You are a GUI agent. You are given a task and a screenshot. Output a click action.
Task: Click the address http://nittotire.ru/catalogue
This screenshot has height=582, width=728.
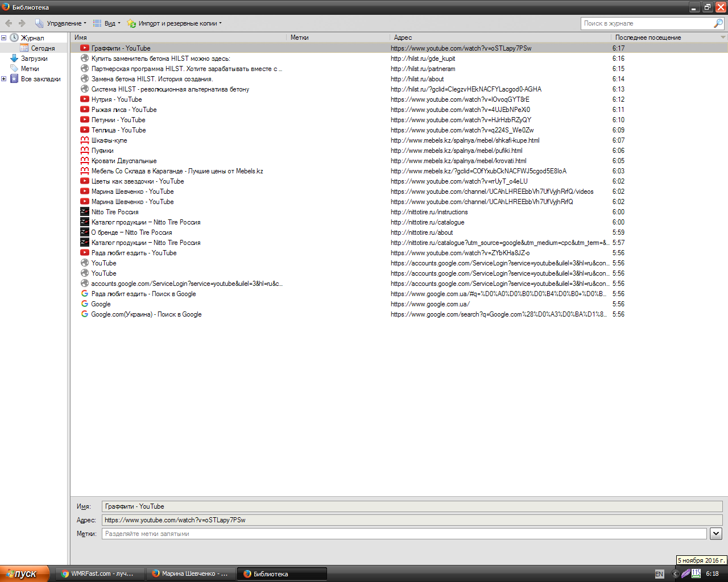(428, 222)
